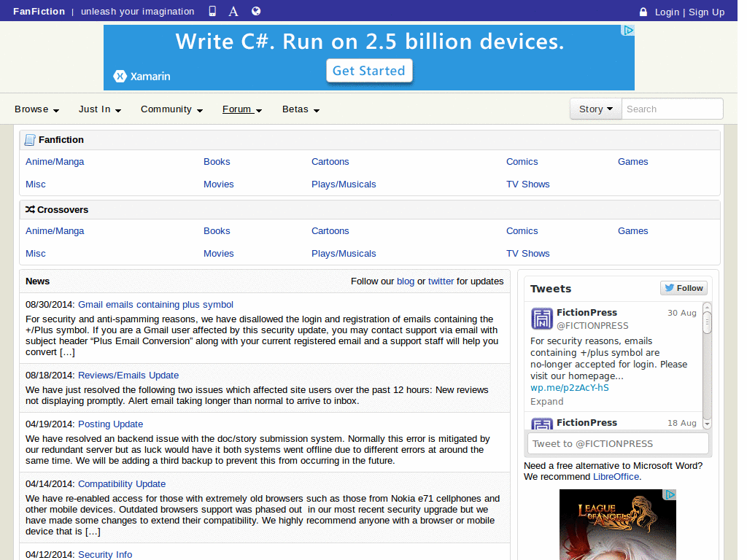The image size is (747, 560).
Task: Open Fanfiction Anime/Manga category
Action: [x=55, y=162]
